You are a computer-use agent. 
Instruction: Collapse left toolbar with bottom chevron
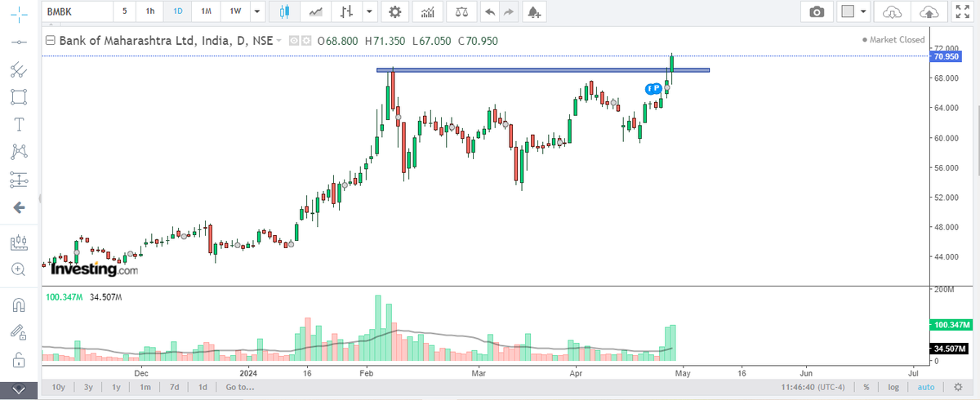click(19, 389)
